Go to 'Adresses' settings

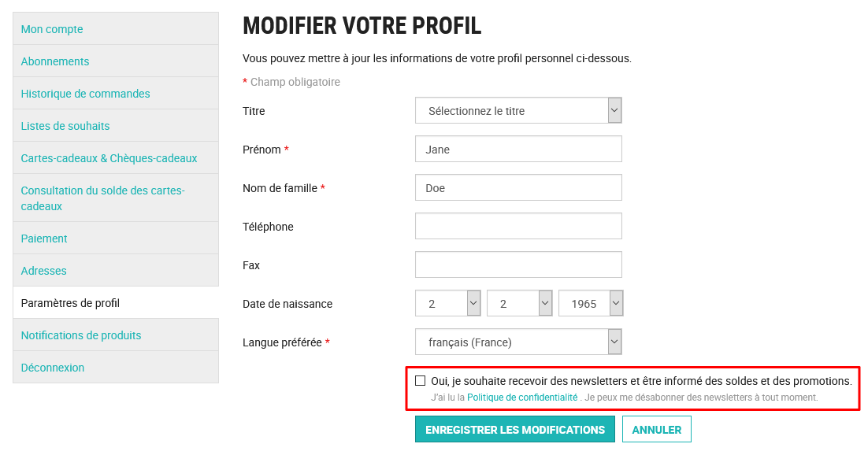43,270
